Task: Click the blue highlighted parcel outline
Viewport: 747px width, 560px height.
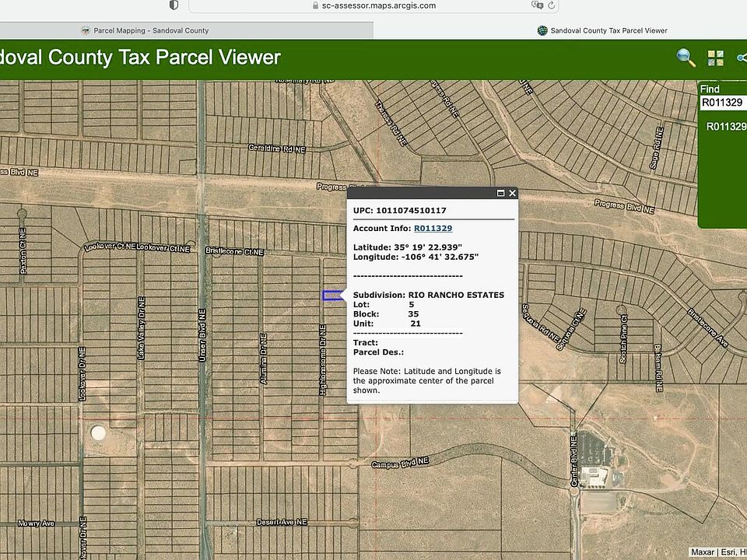Action: pyautogui.click(x=332, y=296)
